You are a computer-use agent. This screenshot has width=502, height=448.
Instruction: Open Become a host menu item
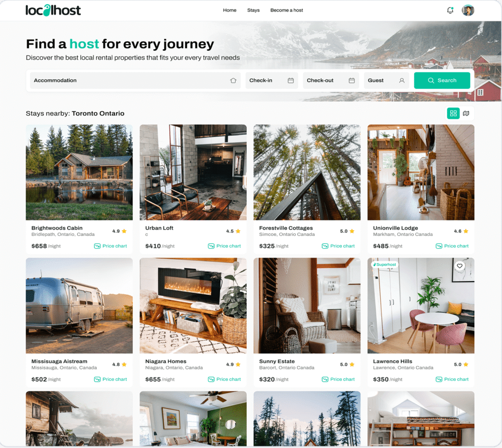287,10
